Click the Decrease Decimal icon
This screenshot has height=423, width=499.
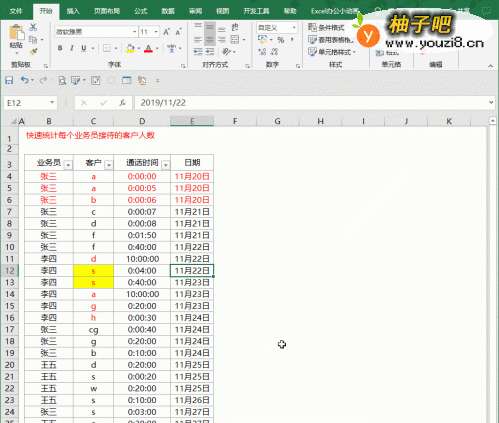(275, 52)
